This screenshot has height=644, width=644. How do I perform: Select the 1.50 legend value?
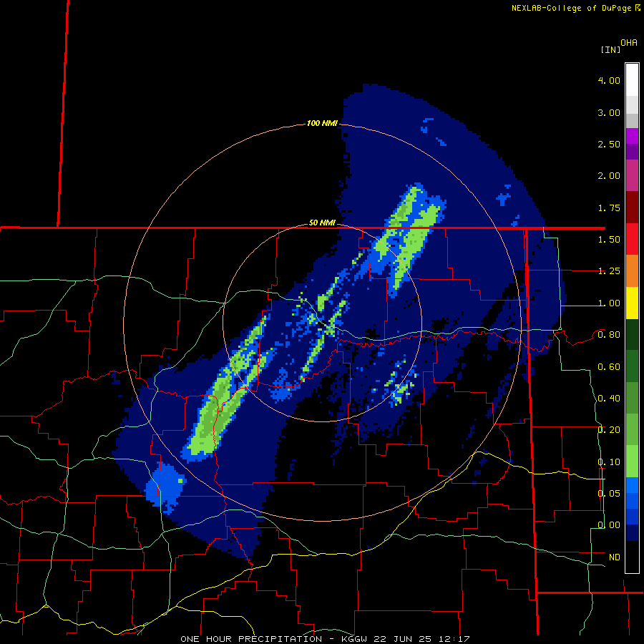pos(609,240)
